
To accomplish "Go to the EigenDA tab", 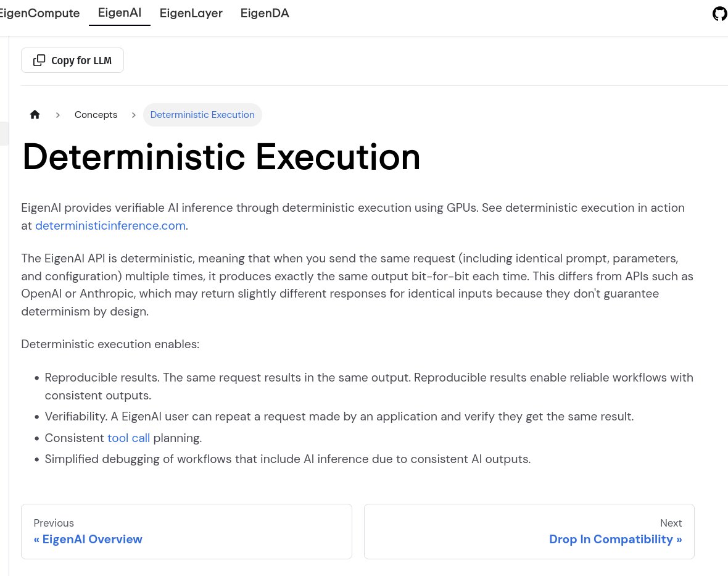I will tap(265, 13).
